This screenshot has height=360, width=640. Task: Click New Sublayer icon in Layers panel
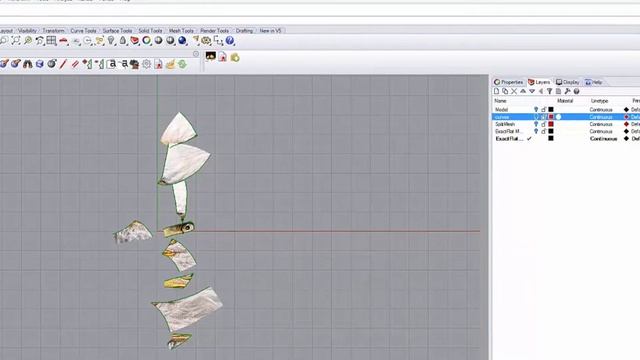point(505,91)
